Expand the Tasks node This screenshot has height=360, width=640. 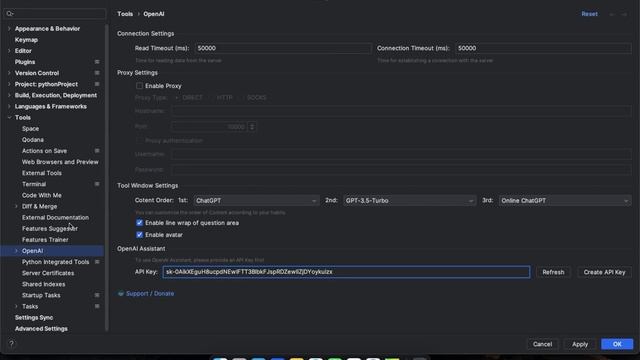coord(16,307)
